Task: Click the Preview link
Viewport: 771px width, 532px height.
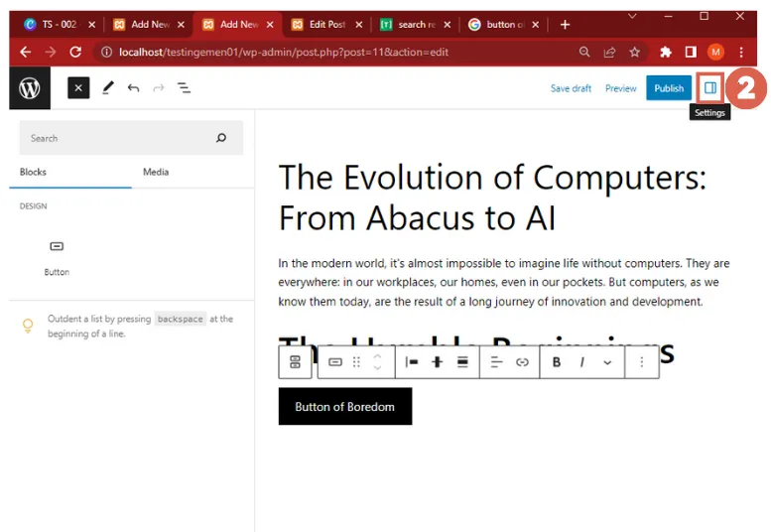Action: (620, 88)
